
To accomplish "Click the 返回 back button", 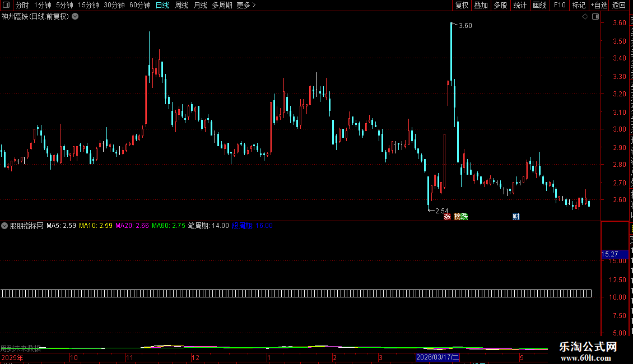I will [x=619, y=5].
